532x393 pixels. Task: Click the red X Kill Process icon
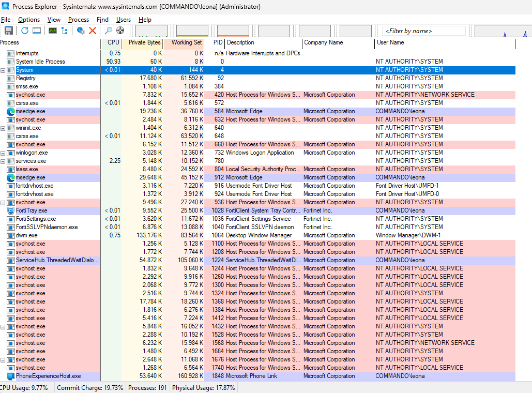pyautogui.click(x=93, y=31)
